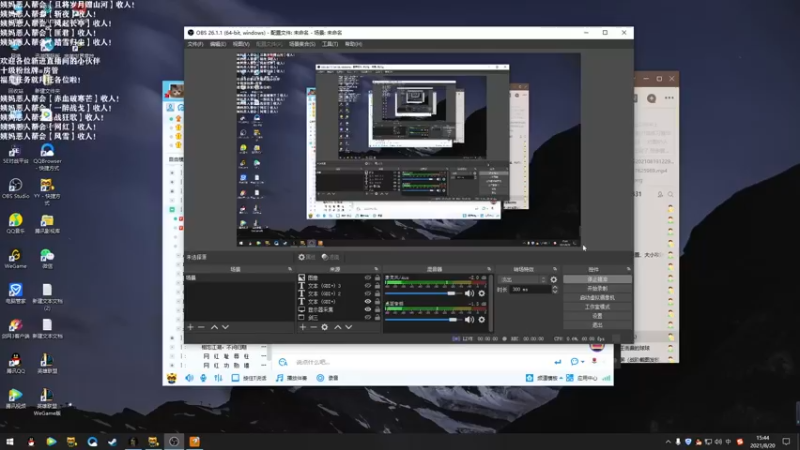Open the 帮助(H) menu in OBS
This screenshot has width=800, height=450.
(353, 44)
